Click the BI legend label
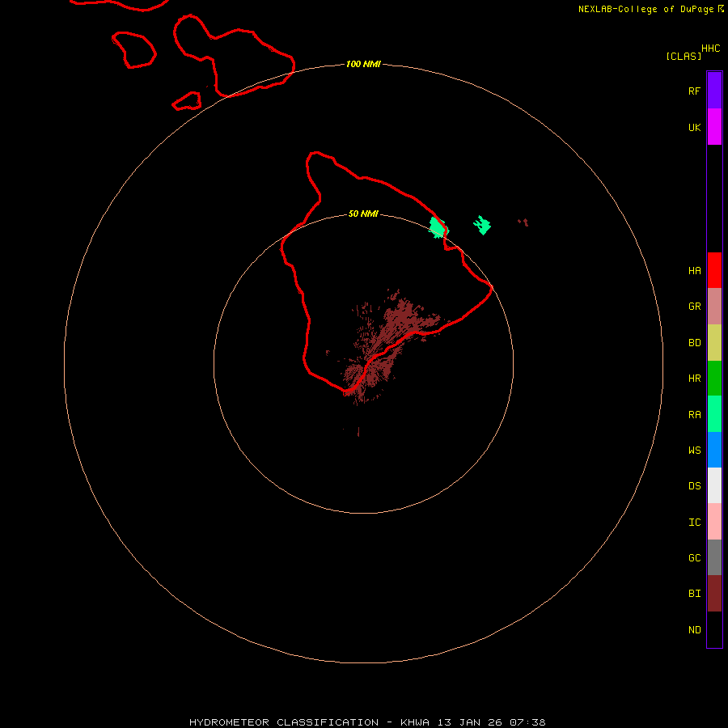Image resolution: width=728 pixels, height=728 pixels. (694, 594)
